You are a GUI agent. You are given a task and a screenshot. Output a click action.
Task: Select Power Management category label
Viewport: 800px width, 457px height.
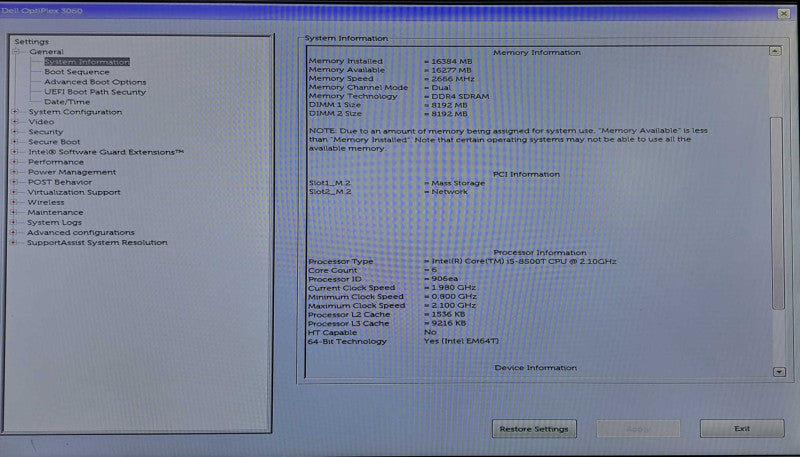click(72, 172)
